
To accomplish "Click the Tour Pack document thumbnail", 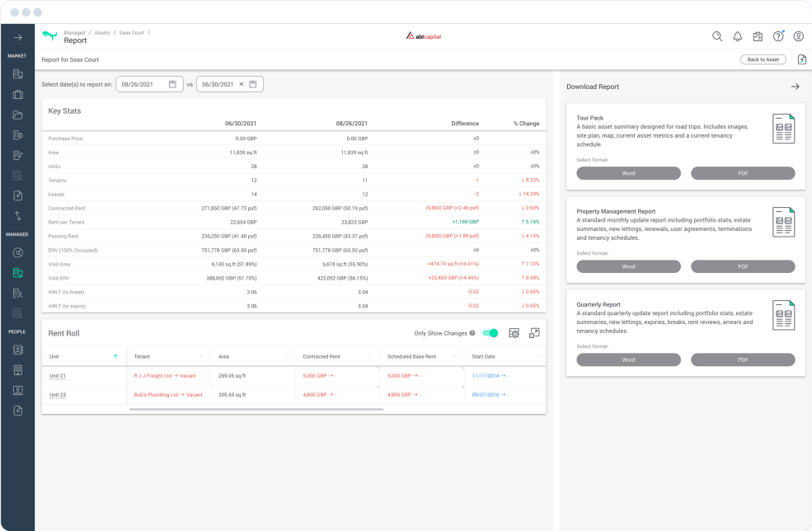I will pos(783,129).
